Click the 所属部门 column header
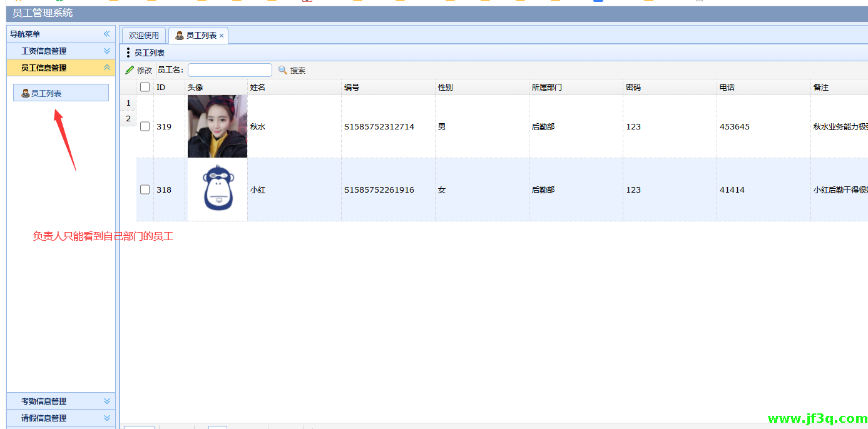 [546, 88]
